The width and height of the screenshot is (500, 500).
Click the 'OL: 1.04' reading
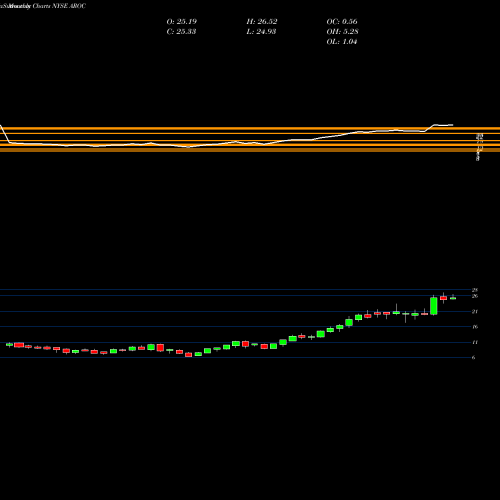[x=342, y=42]
